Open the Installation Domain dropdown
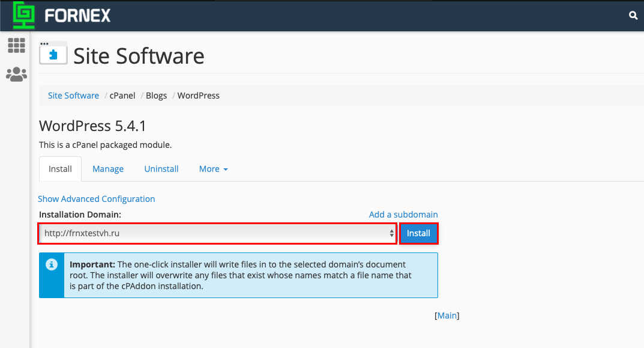This screenshot has width=644, height=348. point(217,233)
